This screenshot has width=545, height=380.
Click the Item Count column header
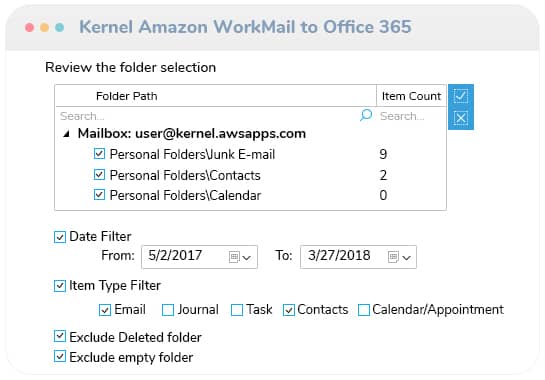(411, 96)
